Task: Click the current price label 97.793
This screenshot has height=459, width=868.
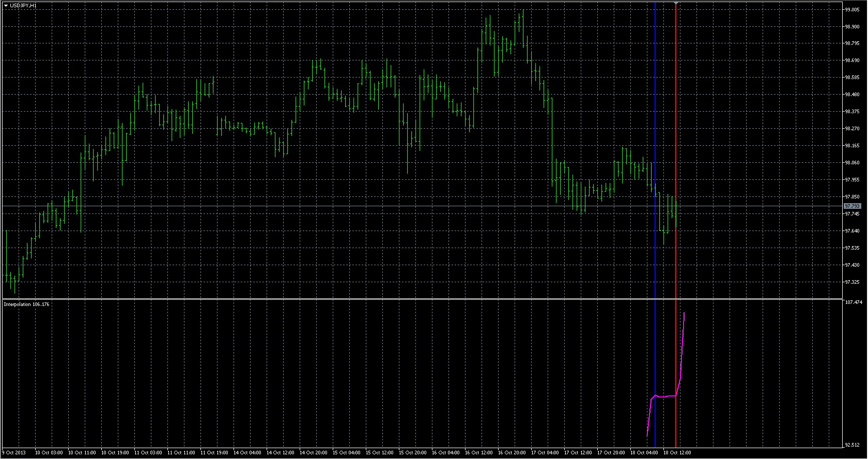Action: tap(852, 206)
